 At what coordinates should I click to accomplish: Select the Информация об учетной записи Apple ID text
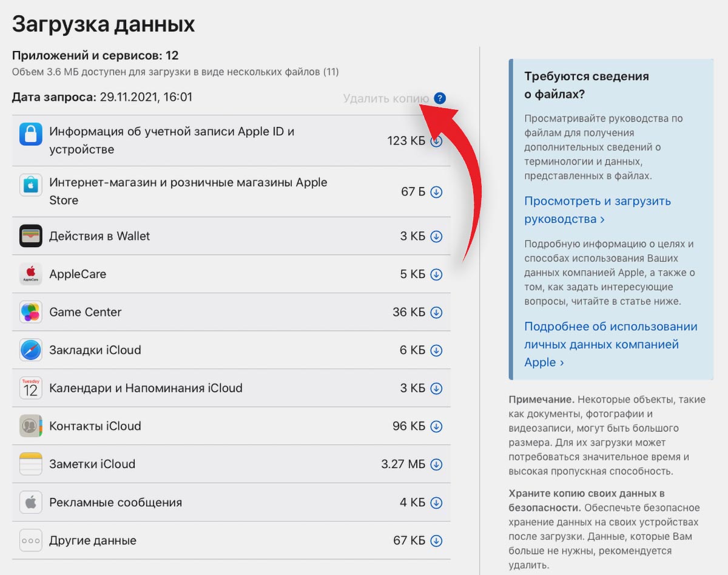[x=172, y=140]
